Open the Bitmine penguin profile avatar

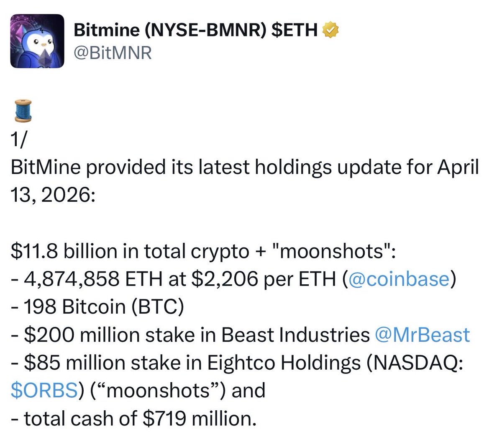coord(37,41)
